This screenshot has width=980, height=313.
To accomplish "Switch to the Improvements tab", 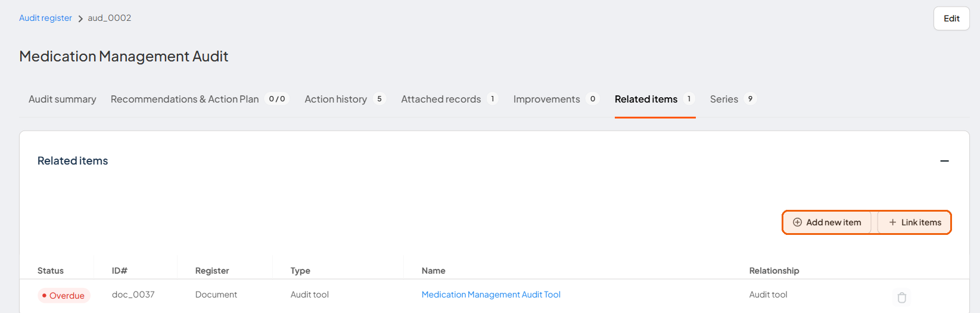I will pos(556,99).
